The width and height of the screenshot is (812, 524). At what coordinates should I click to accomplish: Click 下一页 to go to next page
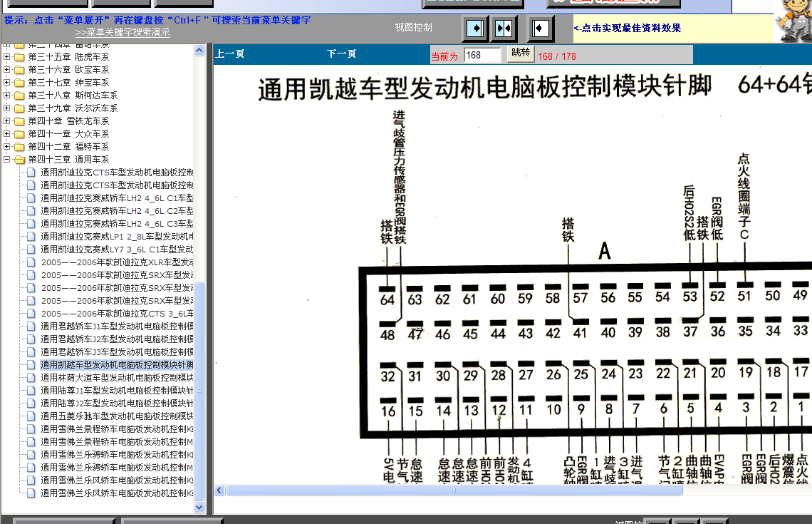341,54
